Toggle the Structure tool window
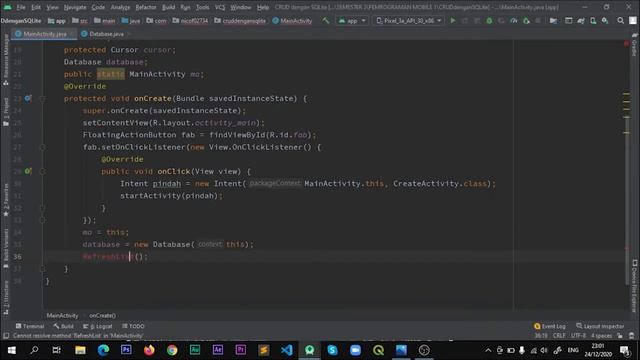The height and width of the screenshot is (360, 640). tap(6, 297)
